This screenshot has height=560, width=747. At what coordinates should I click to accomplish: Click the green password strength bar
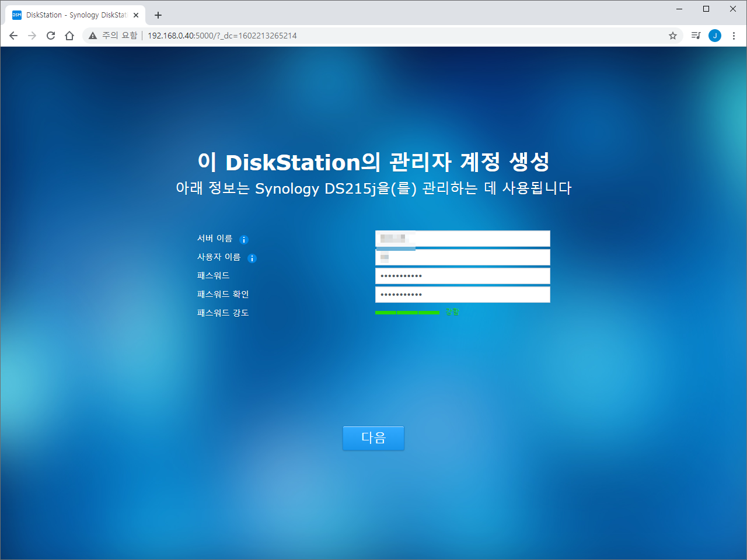pyautogui.click(x=407, y=313)
